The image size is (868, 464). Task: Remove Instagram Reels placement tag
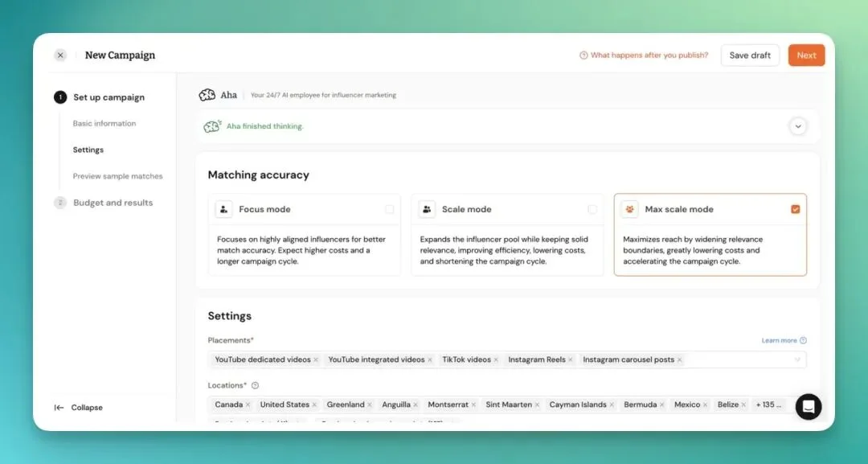(x=571, y=359)
